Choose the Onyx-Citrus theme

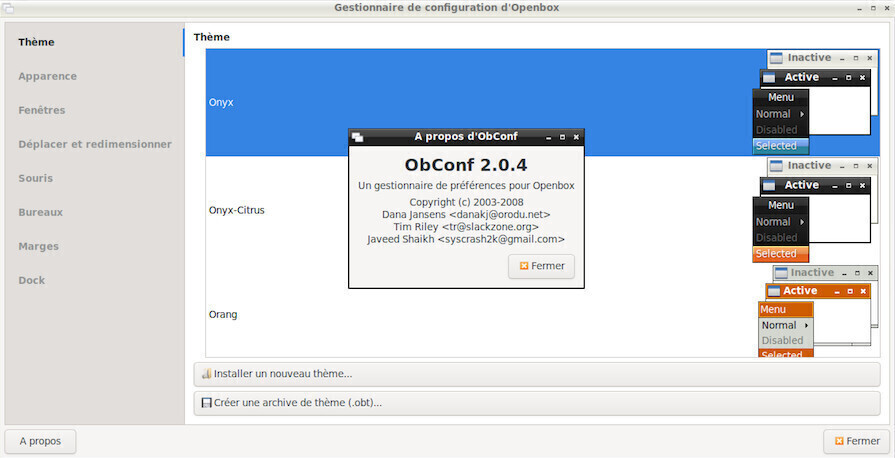coord(543,210)
